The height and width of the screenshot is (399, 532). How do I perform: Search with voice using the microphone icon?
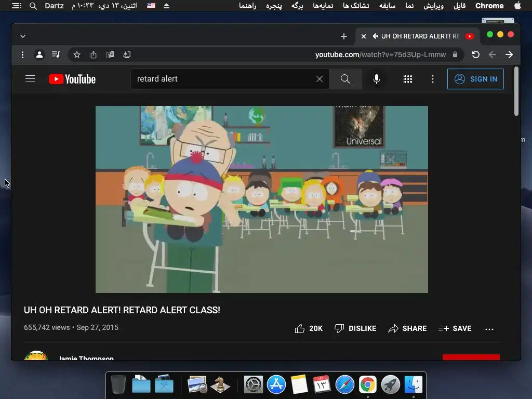376,79
